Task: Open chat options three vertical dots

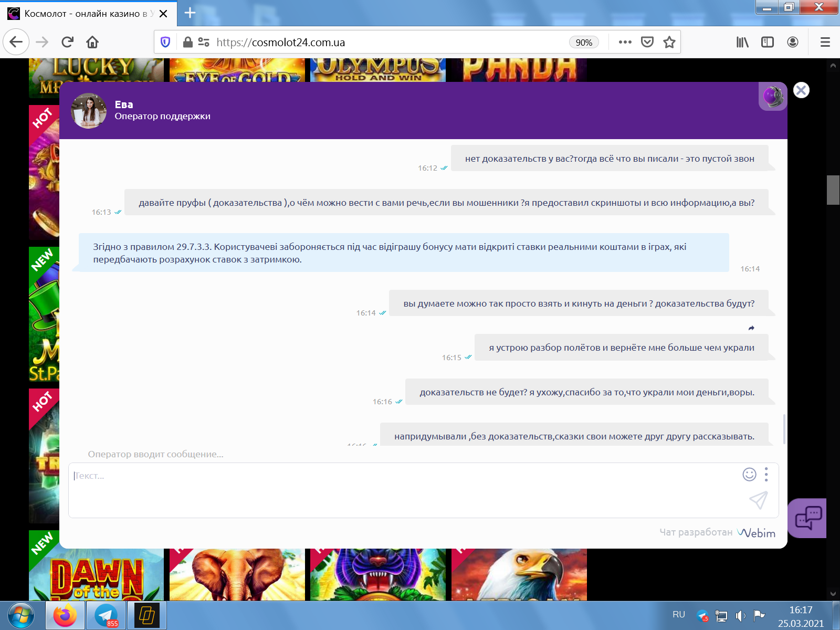Action: 766,475
